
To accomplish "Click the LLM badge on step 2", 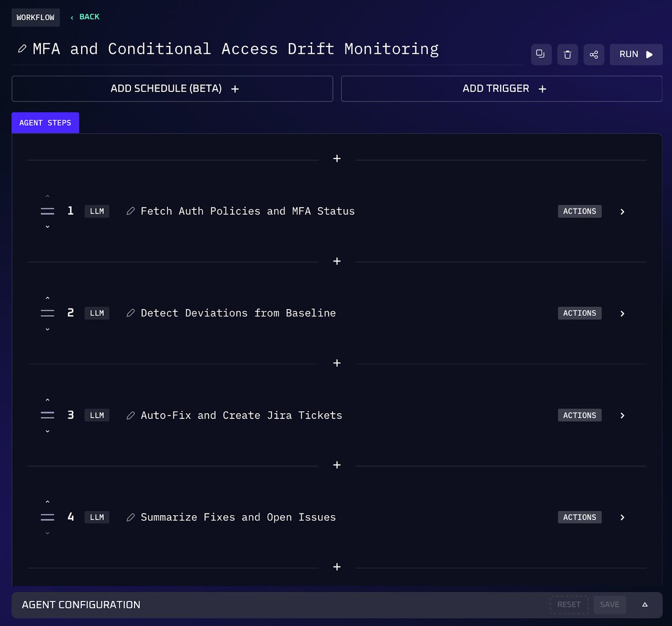I will pyautogui.click(x=97, y=313).
